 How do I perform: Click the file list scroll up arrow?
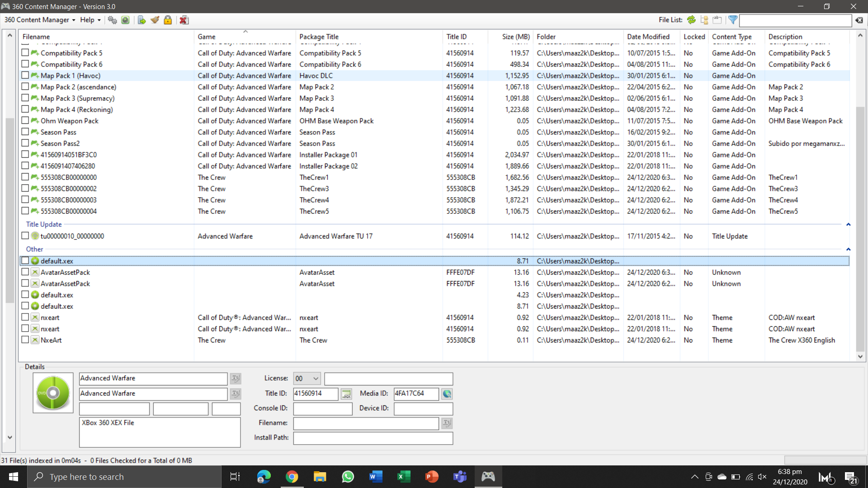click(x=860, y=35)
